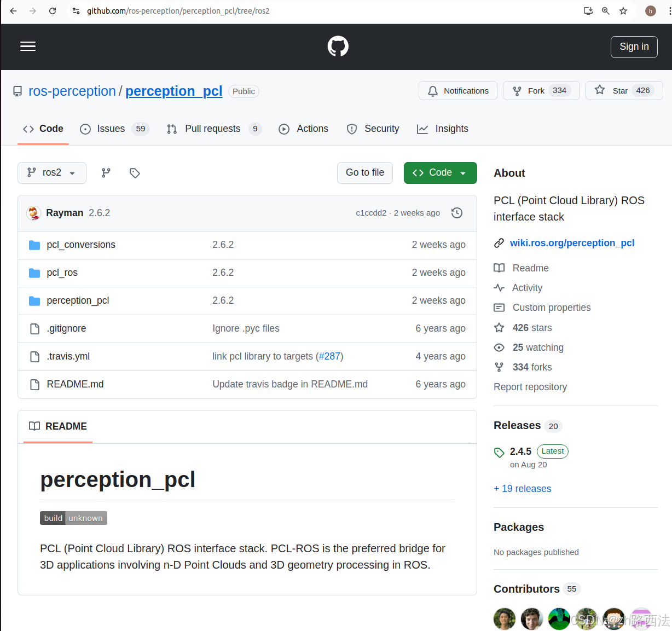672x631 pixels.
Task: Open the Releases 20 heading link
Action: pyautogui.click(x=528, y=426)
